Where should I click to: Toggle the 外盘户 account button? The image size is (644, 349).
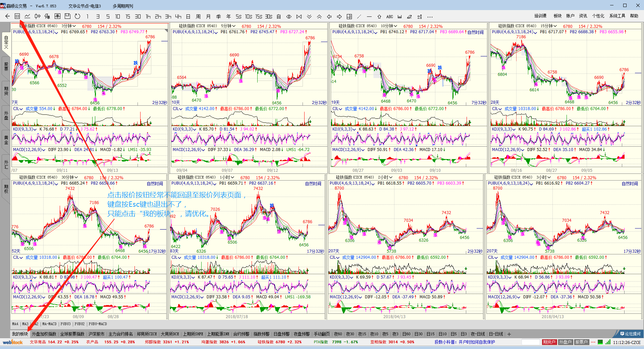[565, 342]
